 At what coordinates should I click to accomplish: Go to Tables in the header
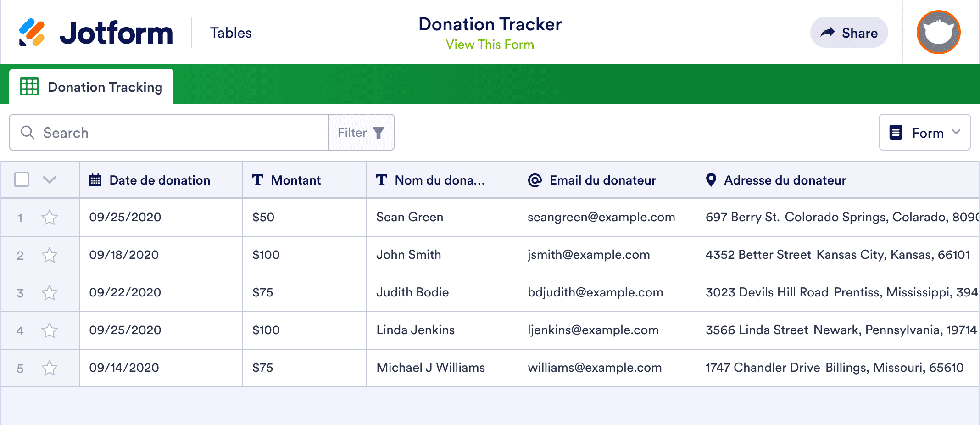(x=231, y=33)
